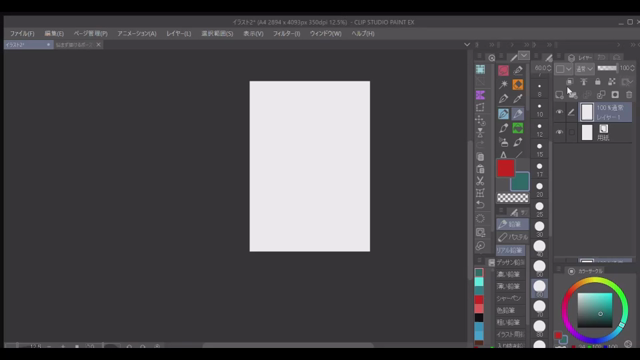This screenshot has height=360, width=640.
Task: Adjust the layer opacity 100 stepper
Action: pyautogui.click(x=633, y=68)
